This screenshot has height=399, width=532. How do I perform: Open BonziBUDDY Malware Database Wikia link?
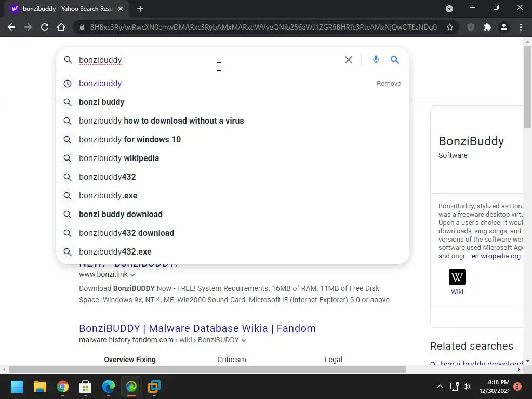[197, 328]
